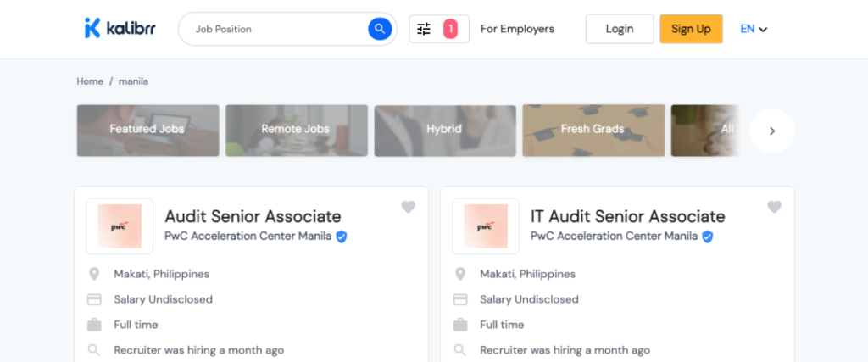The width and height of the screenshot is (868, 362).
Task: Click verified badge on Audit Senior Associate card
Action: pyautogui.click(x=342, y=237)
